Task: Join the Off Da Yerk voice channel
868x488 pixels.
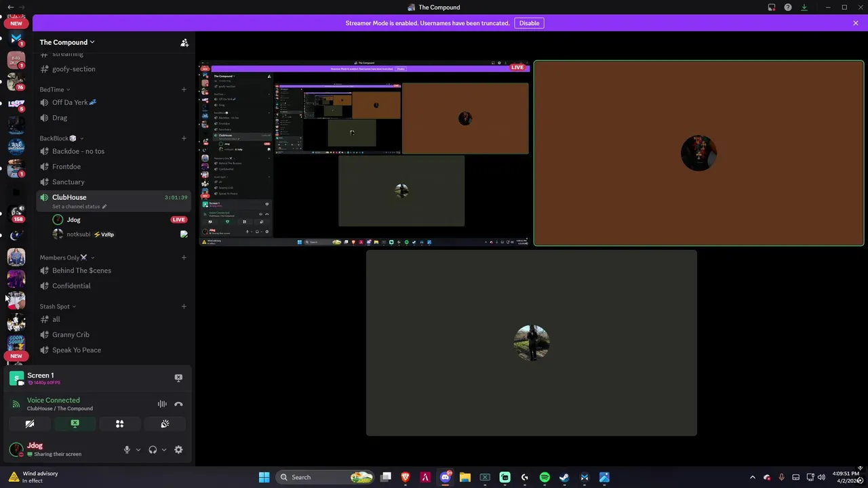Action: [113, 102]
